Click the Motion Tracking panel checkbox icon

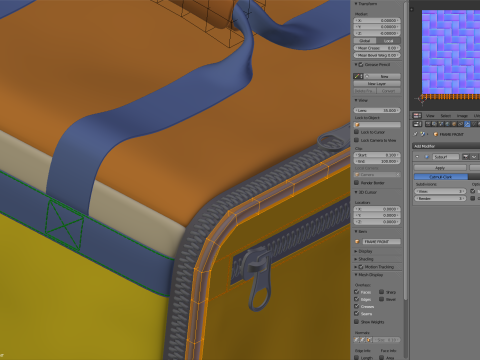coord(361,267)
